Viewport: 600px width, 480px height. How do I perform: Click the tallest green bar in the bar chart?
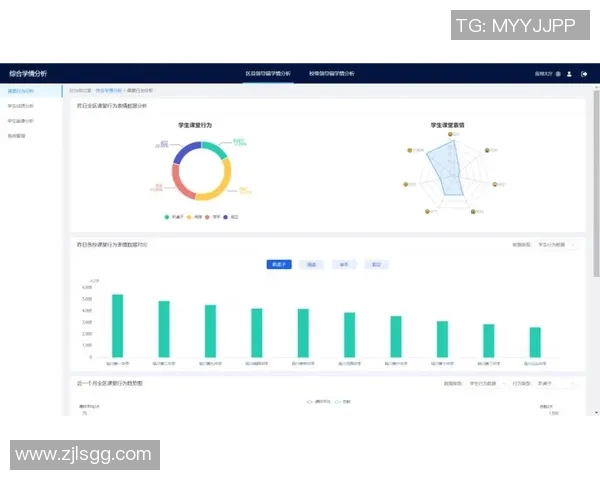(x=117, y=325)
